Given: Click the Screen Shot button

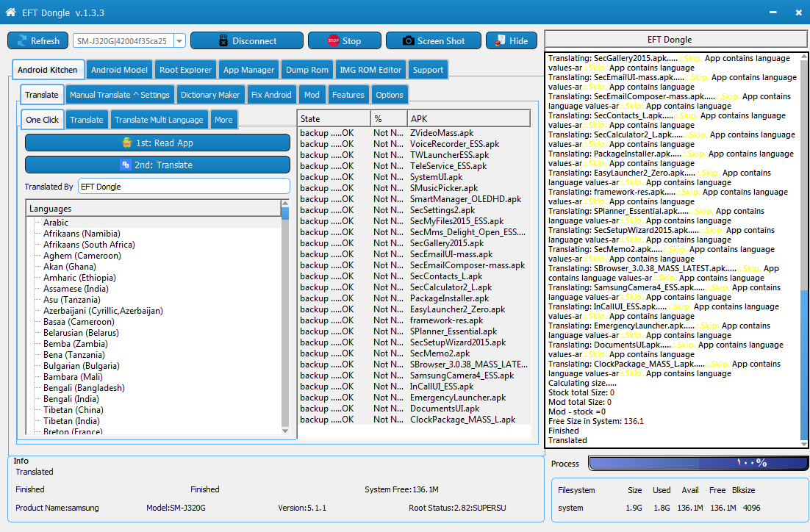Looking at the screenshot, I should [x=434, y=41].
